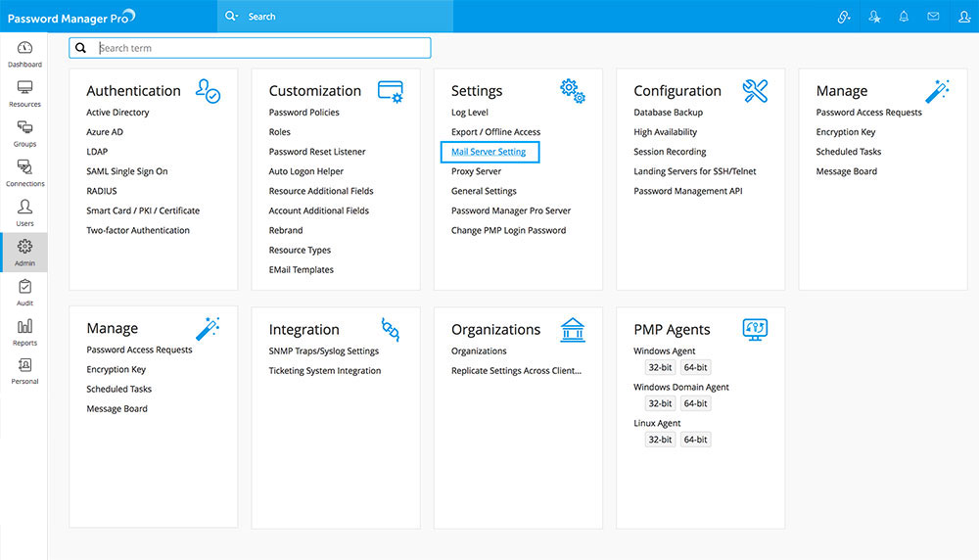Screen dimensions: 979x560
Task: Open Export / Offline Access
Action: pyautogui.click(x=495, y=132)
